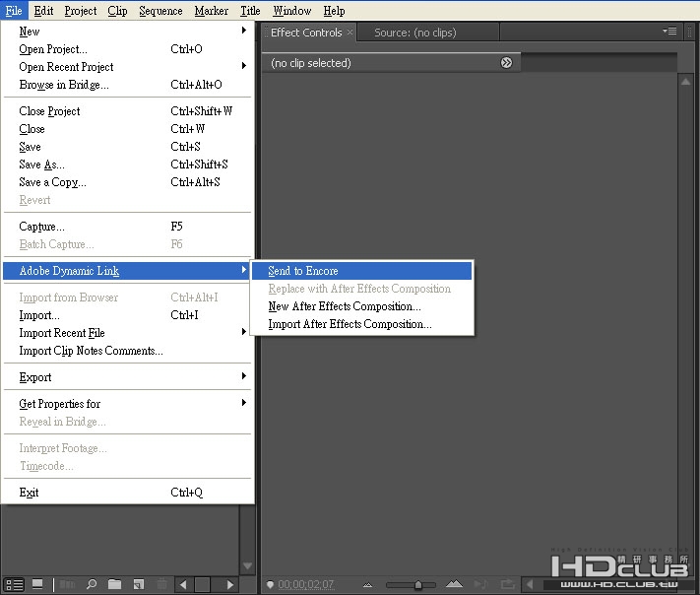Screen dimensions: 700x595
Task: Select Open Project from File menu
Action: (127, 49)
